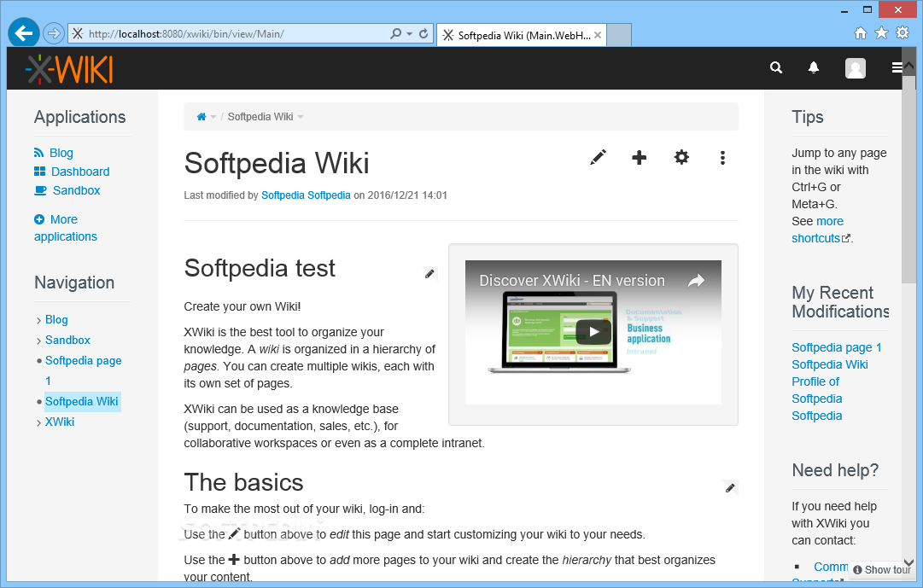The width and height of the screenshot is (923, 588).
Task: Open Softpedia Wiki recent modification link
Action: [829, 364]
